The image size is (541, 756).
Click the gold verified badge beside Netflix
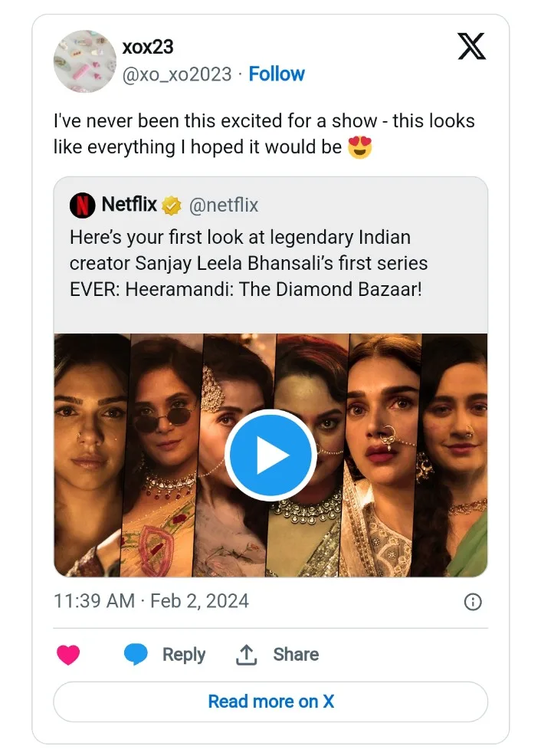pyautogui.click(x=171, y=206)
